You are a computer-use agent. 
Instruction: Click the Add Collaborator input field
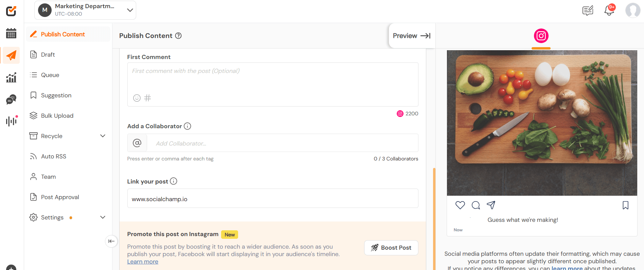282,143
